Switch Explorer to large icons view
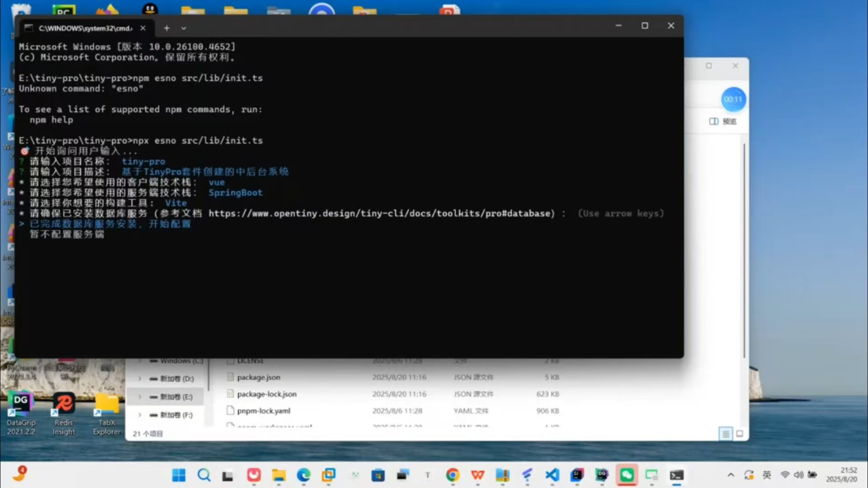This screenshot has height=488, width=868. [740, 434]
